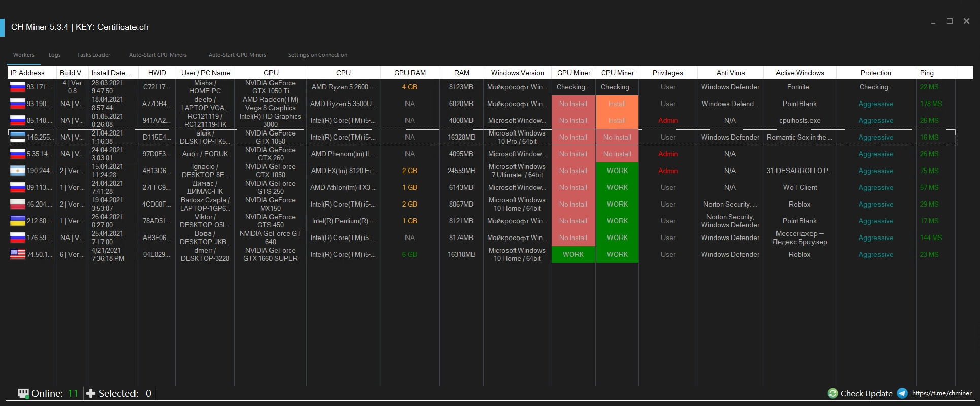The height and width of the screenshot is (406, 980).
Task: Click the 'aluik / DESKTOP-FK5' user cell
Action: pyautogui.click(x=205, y=137)
